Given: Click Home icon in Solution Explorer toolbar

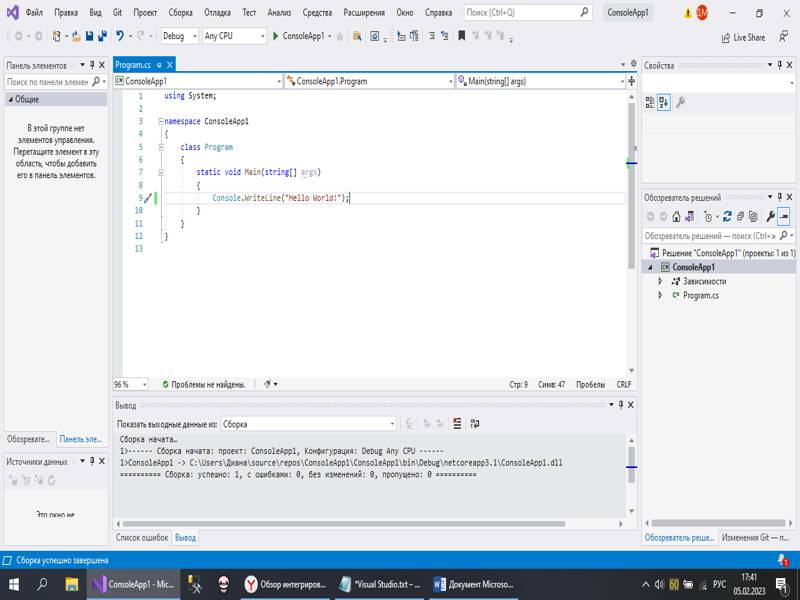Looking at the screenshot, I should 676,216.
